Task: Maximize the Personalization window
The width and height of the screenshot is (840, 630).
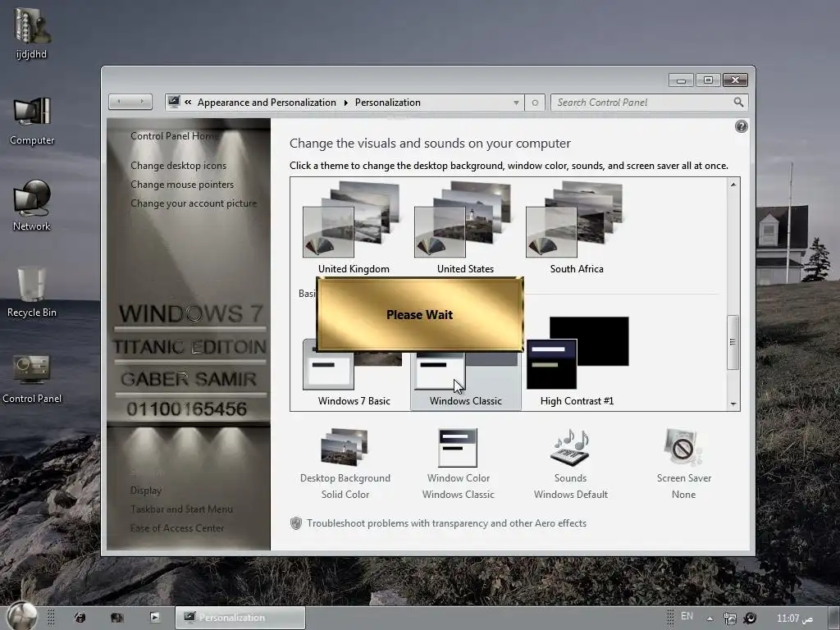Action: click(708, 80)
